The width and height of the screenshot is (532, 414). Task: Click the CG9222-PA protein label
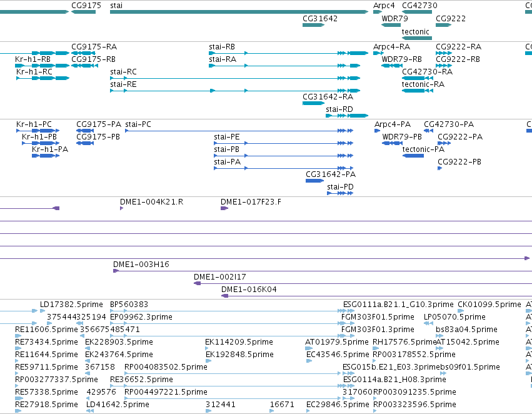(459, 137)
